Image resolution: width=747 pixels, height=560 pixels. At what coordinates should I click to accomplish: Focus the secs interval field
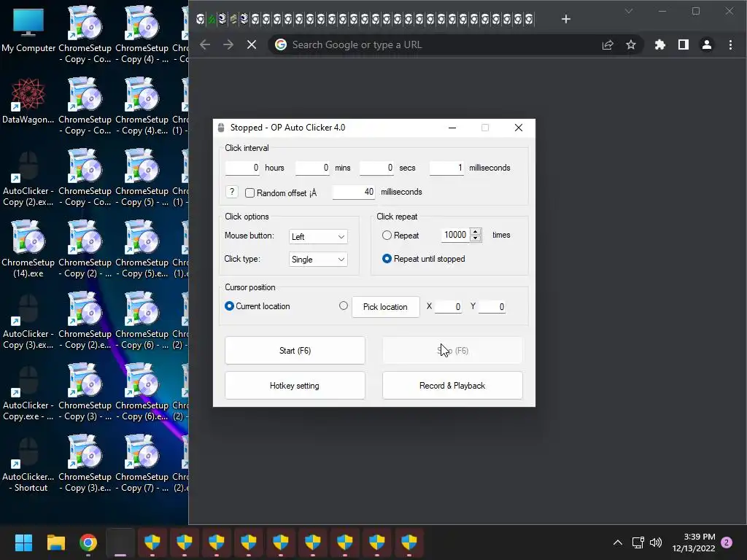pyautogui.click(x=377, y=168)
